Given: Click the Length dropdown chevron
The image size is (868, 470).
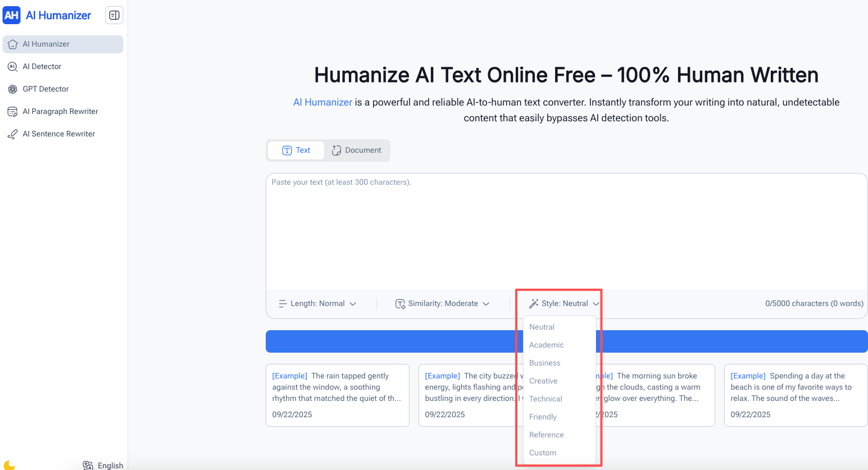Looking at the screenshot, I should click(353, 304).
